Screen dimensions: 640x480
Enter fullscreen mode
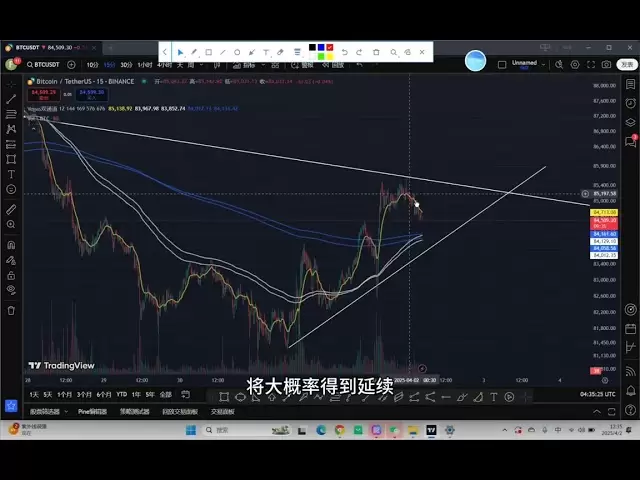tap(591, 64)
